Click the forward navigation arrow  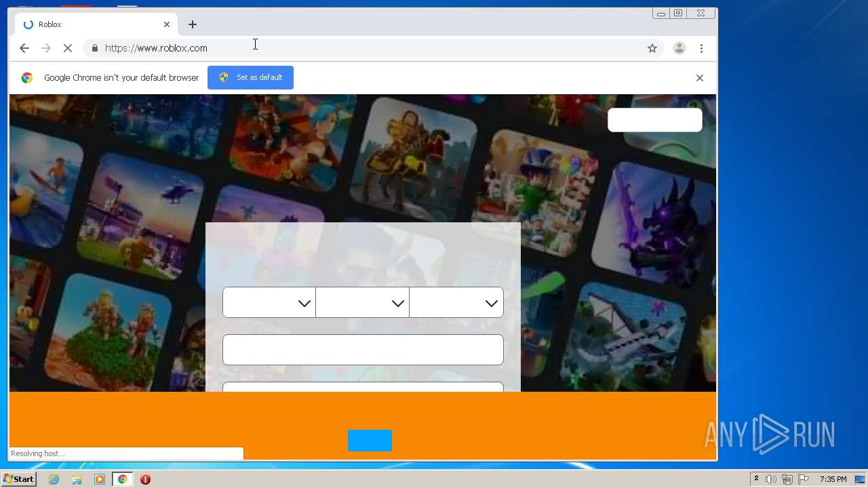click(x=46, y=48)
